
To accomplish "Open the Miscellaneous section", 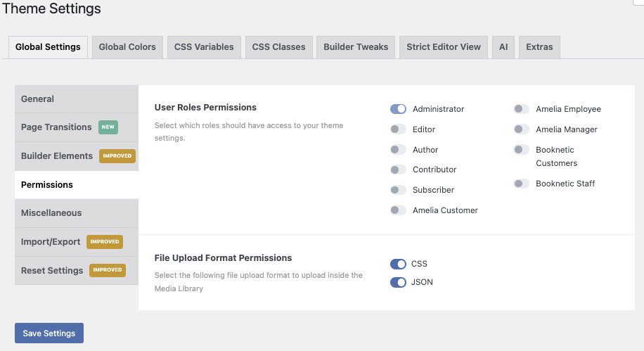I will point(77,213).
